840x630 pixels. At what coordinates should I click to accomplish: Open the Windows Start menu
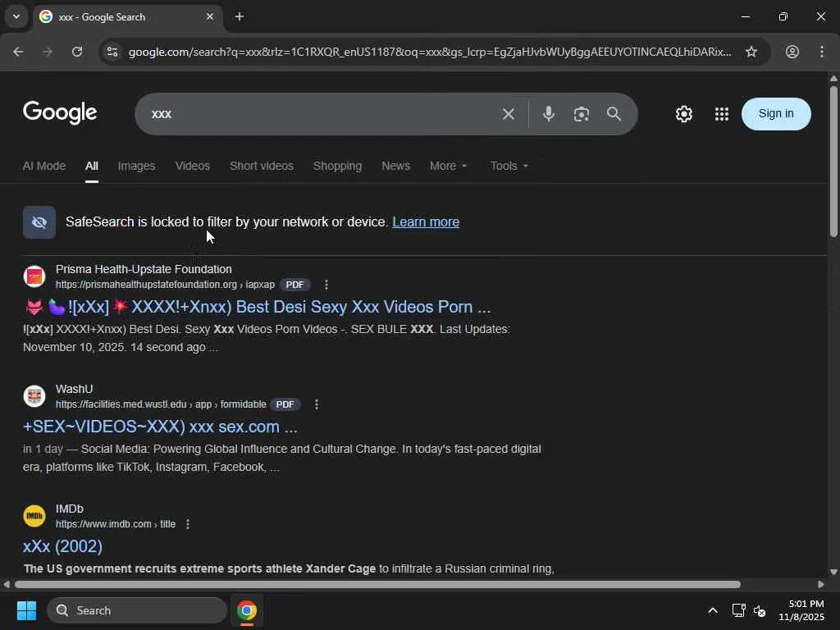26,610
